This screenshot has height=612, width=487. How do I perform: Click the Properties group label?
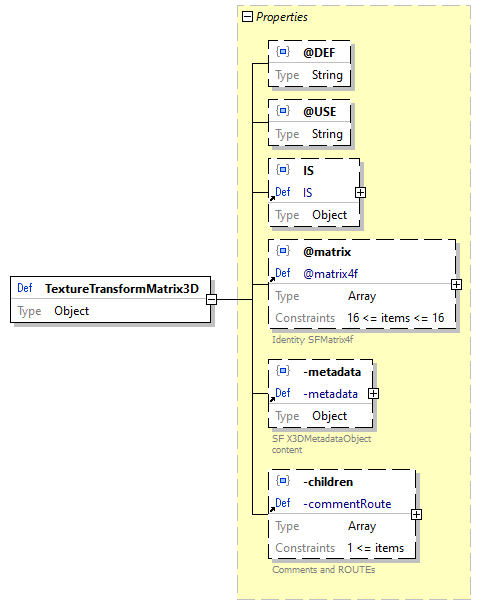[282, 17]
